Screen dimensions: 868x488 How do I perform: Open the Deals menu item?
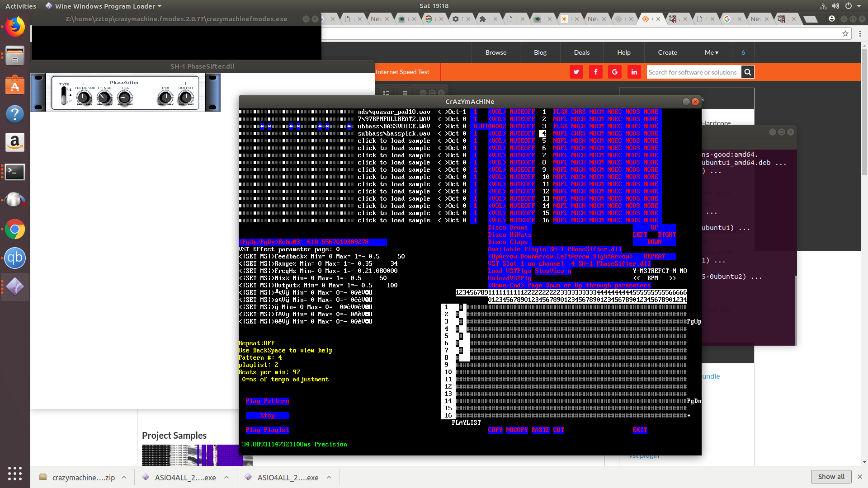coord(581,52)
